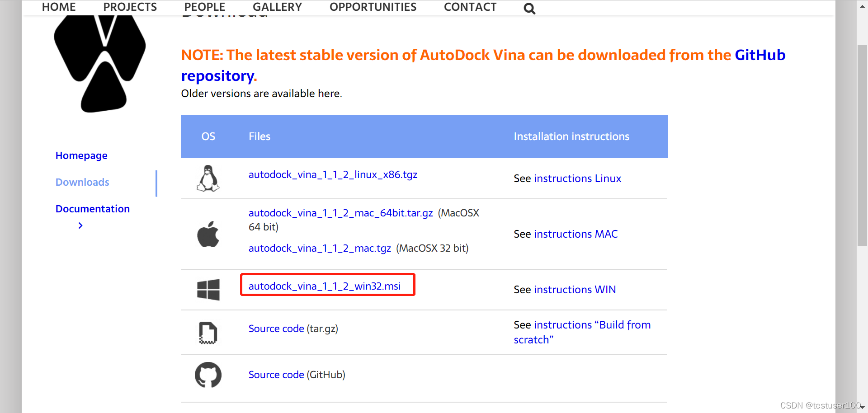868x413 pixels.
Task: Open the PEOPLE menu item
Action: pyautogui.click(x=205, y=7)
